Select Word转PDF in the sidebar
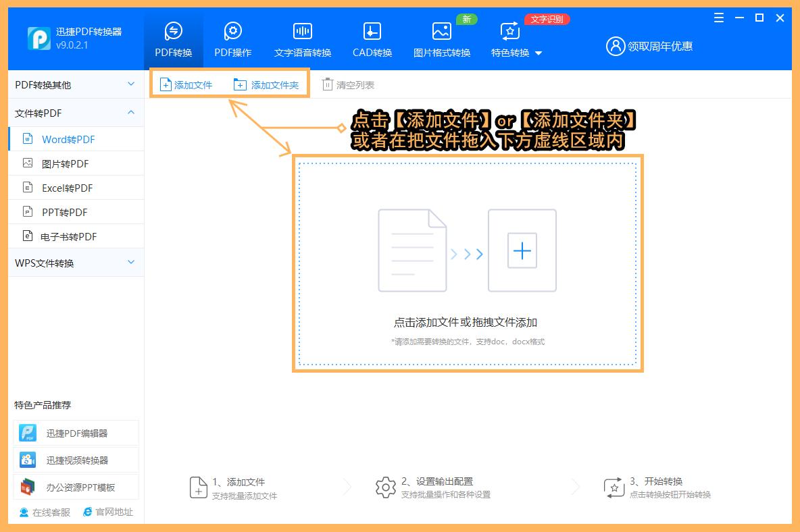800x532 pixels. click(x=68, y=138)
